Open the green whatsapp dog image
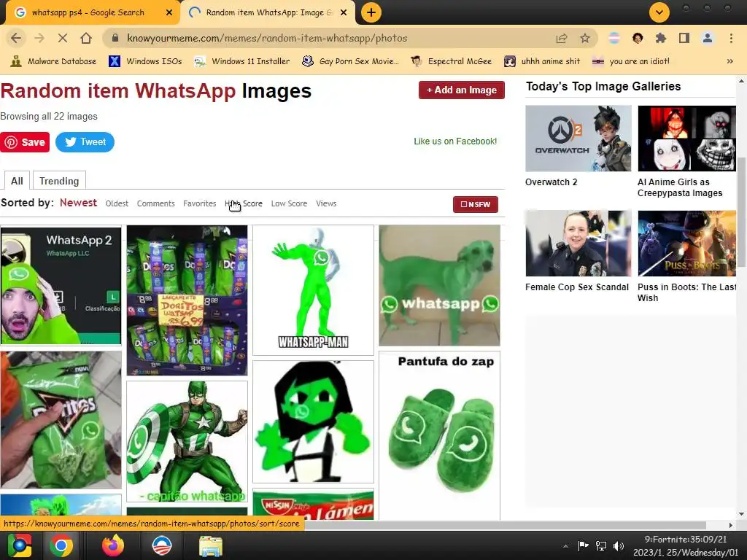 [x=439, y=286]
